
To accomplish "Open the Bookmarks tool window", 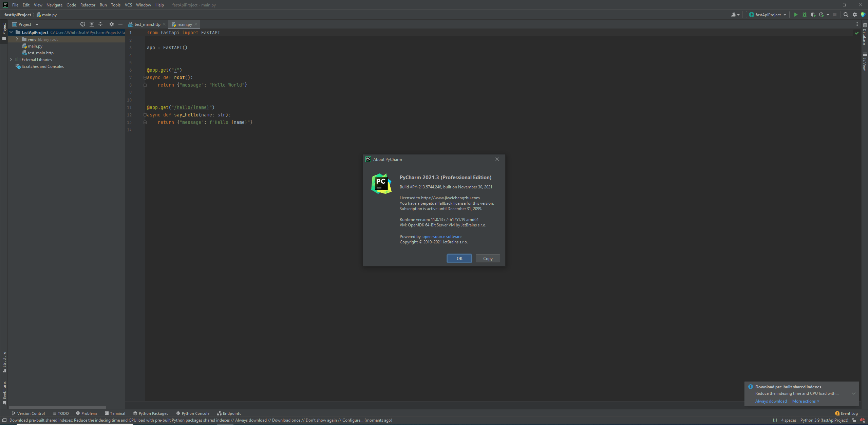I will tap(4, 393).
